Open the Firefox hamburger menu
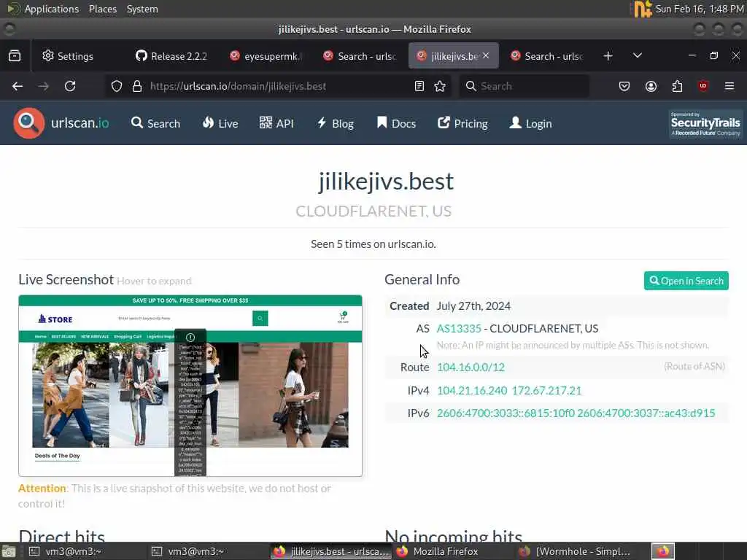747x560 pixels. point(729,86)
